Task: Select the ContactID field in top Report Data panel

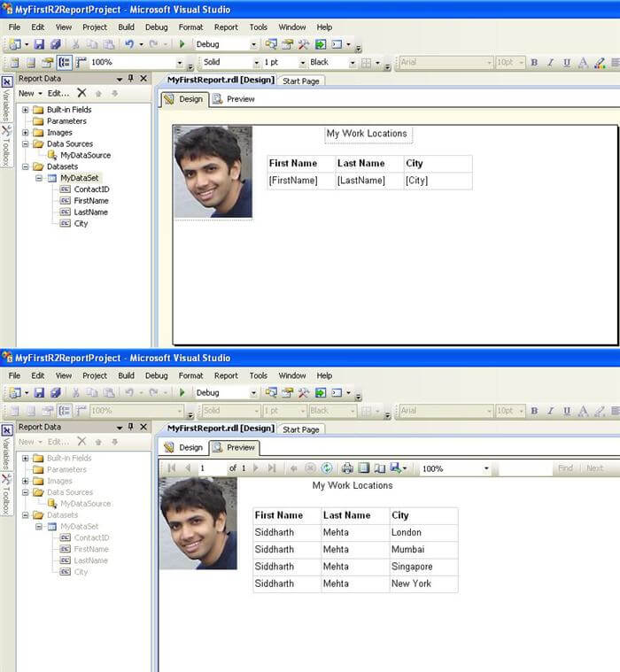Action: (91, 189)
